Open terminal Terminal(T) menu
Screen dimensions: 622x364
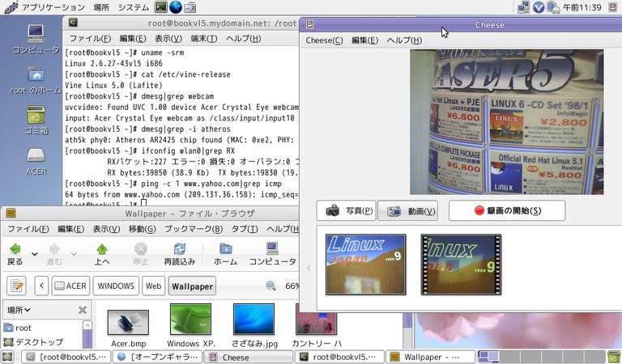coord(204,39)
